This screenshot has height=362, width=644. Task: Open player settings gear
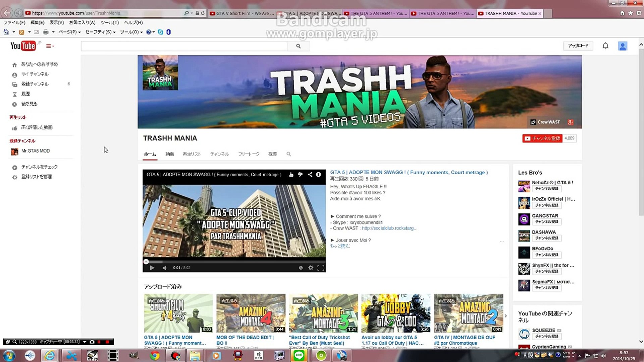[311, 268]
